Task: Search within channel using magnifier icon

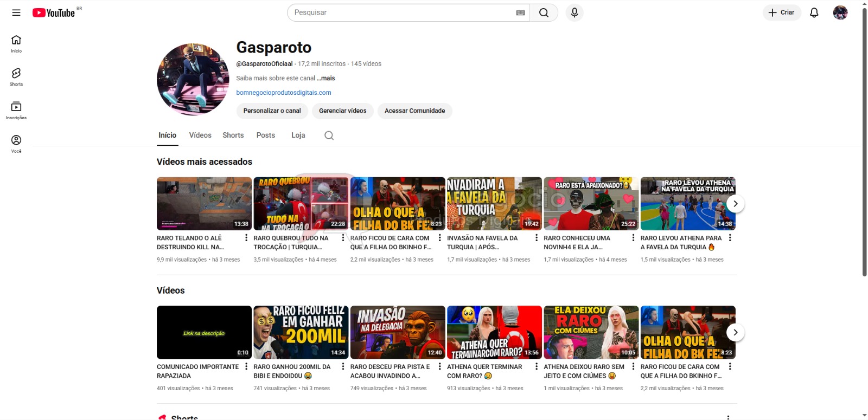Action: click(329, 135)
